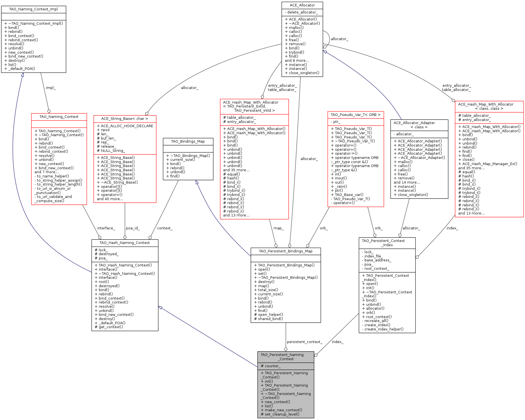This screenshot has height=420, width=525.
Task: Click '+ init()' in TAO_Persistent_Naming_Context
Action: pyautogui.click(x=267, y=382)
